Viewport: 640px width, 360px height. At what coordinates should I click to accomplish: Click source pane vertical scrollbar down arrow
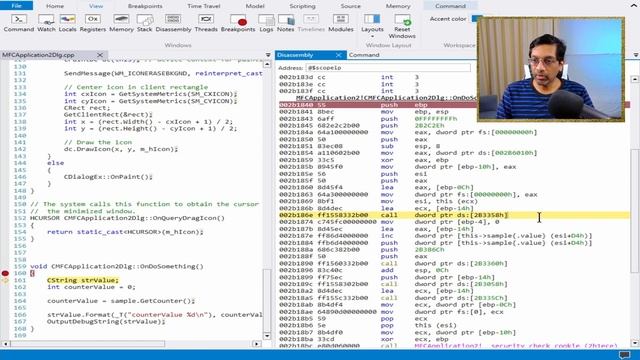(267, 336)
